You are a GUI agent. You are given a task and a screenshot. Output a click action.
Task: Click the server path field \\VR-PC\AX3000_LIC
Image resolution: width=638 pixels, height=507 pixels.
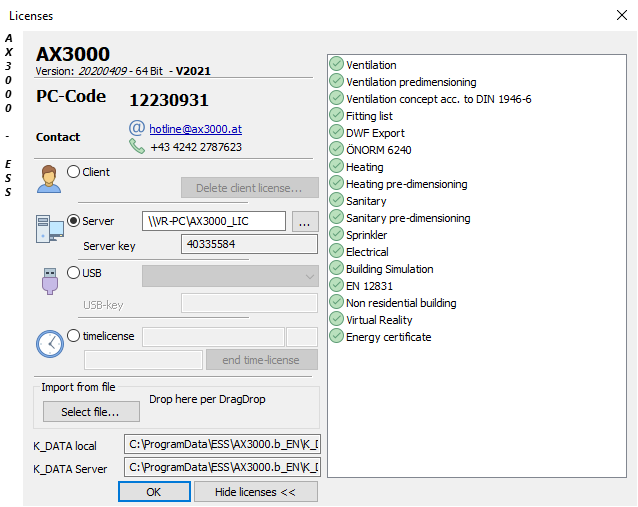click(x=214, y=221)
